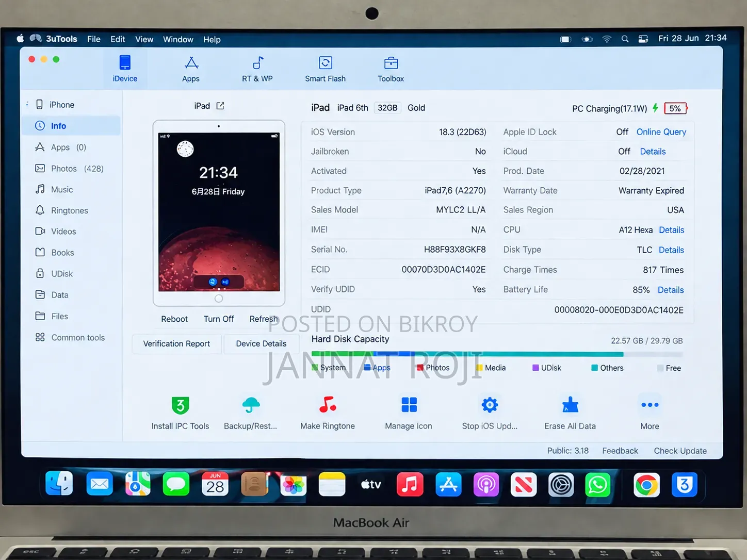Click the More tools icon
Viewport: 747px width, 560px height.
[649, 405]
